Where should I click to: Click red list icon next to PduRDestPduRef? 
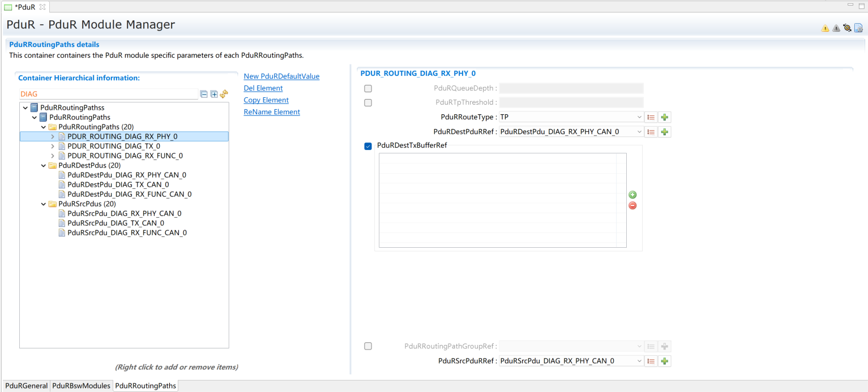pos(651,132)
